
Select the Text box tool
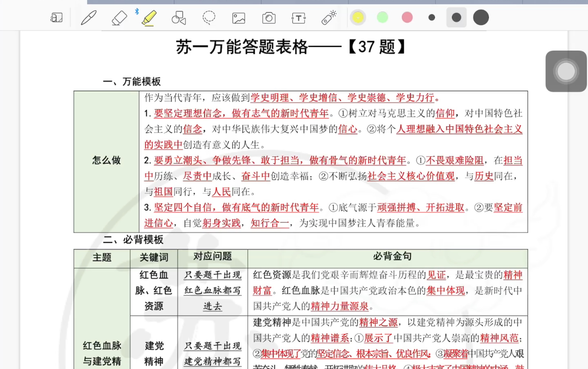299,18
